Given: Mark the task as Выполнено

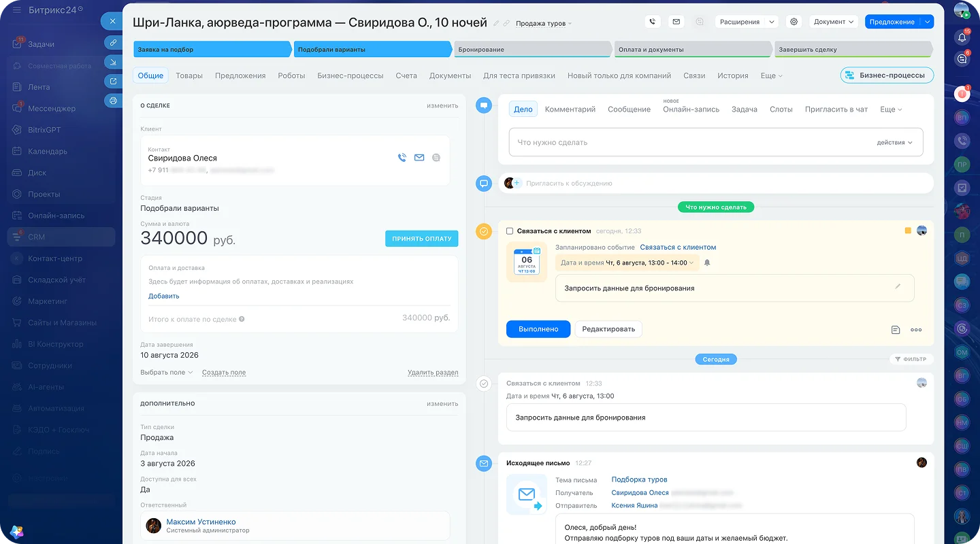Looking at the screenshot, I should (538, 329).
